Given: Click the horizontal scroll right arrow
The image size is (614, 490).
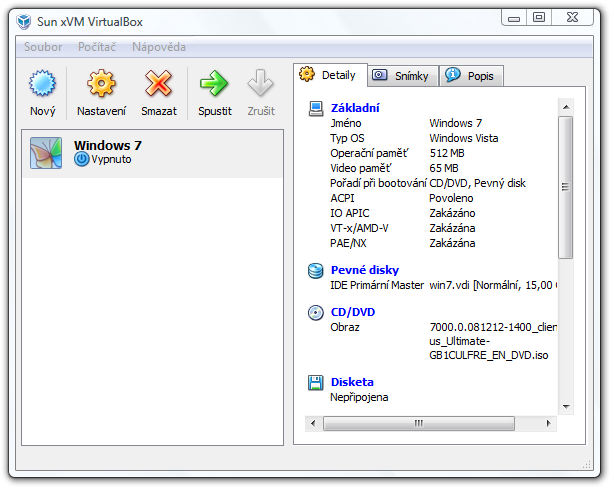Looking at the screenshot, I should tap(548, 423).
